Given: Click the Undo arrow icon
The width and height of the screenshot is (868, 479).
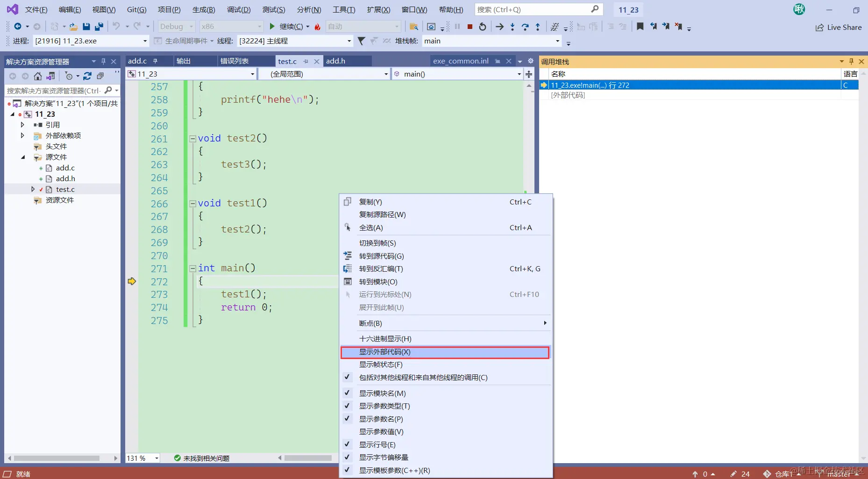Looking at the screenshot, I should pos(116,27).
